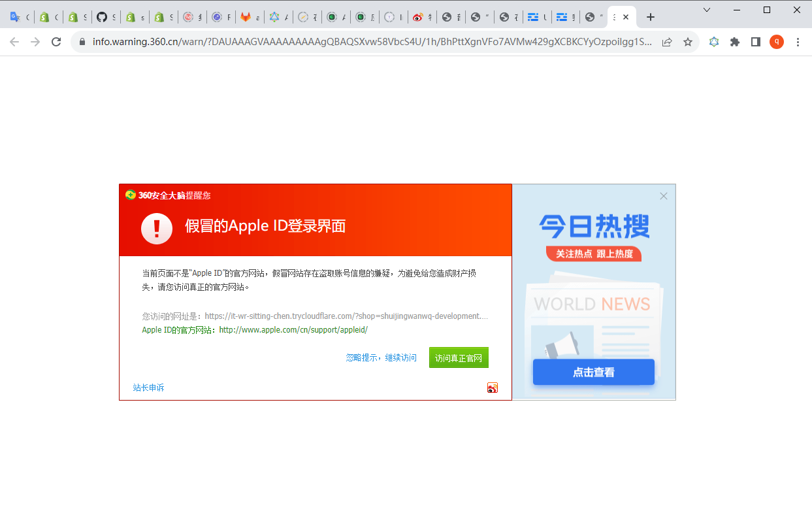The image size is (812, 513).
Task: Switch to the Google Translate tab
Action: click(x=19, y=18)
